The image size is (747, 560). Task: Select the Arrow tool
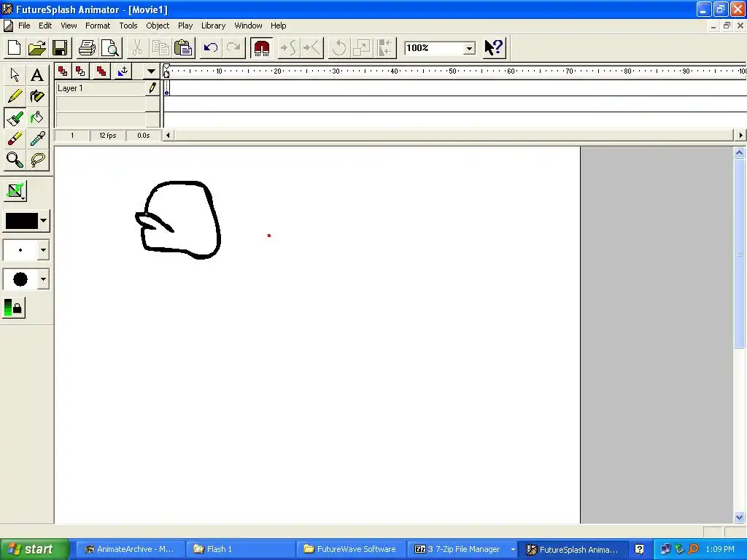(15, 75)
